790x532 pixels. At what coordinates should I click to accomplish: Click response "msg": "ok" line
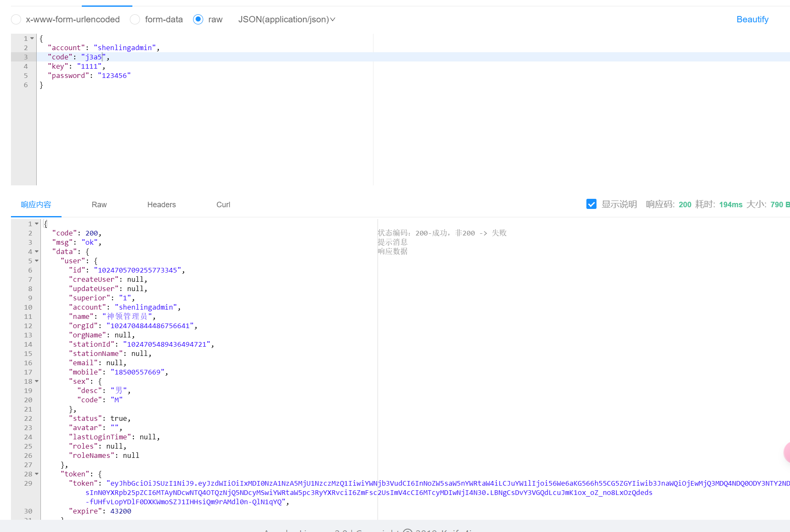(77, 242)
